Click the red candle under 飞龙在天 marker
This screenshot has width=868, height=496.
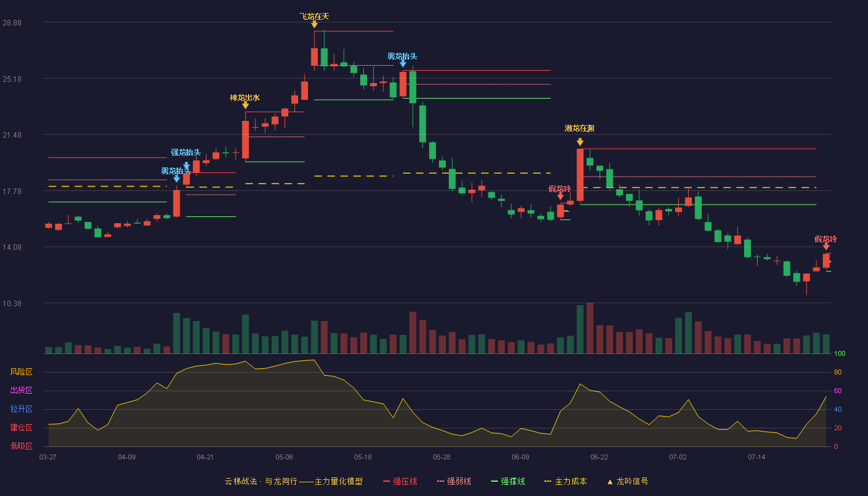coord(314,56)
